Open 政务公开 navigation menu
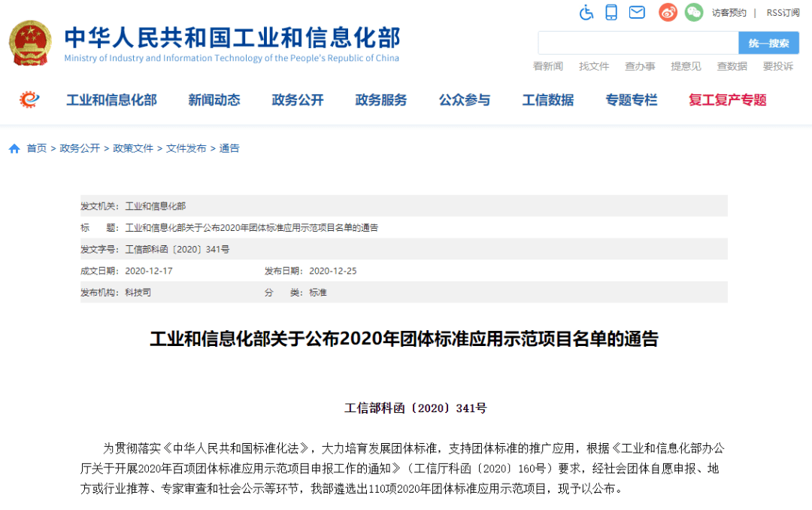Screen dimensions: 812x510 pyautogui.click(x=298, y=100)
